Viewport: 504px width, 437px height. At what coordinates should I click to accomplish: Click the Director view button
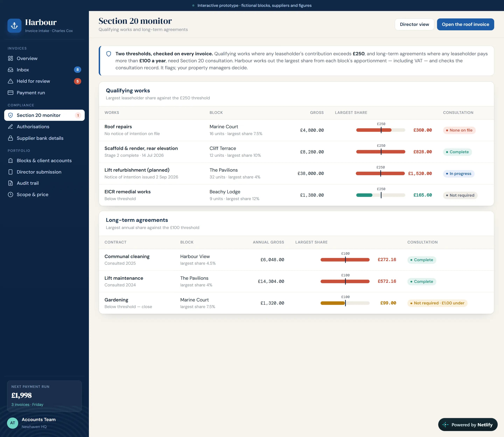pos(414,24)
